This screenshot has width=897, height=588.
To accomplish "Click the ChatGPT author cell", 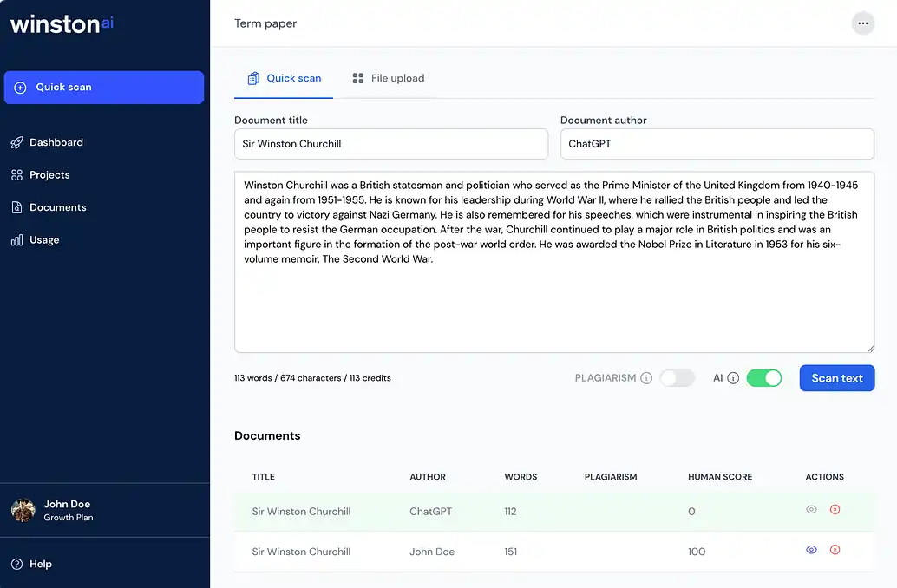I will click(431, 512).
